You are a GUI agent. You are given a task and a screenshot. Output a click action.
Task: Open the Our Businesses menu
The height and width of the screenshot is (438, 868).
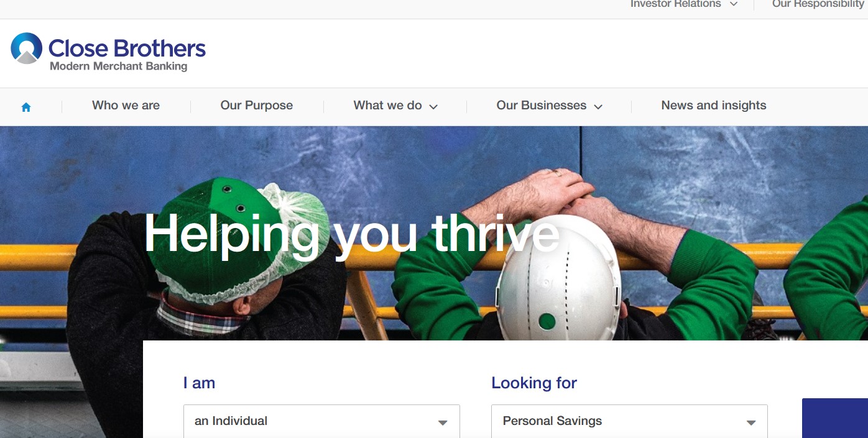point(541,106)
